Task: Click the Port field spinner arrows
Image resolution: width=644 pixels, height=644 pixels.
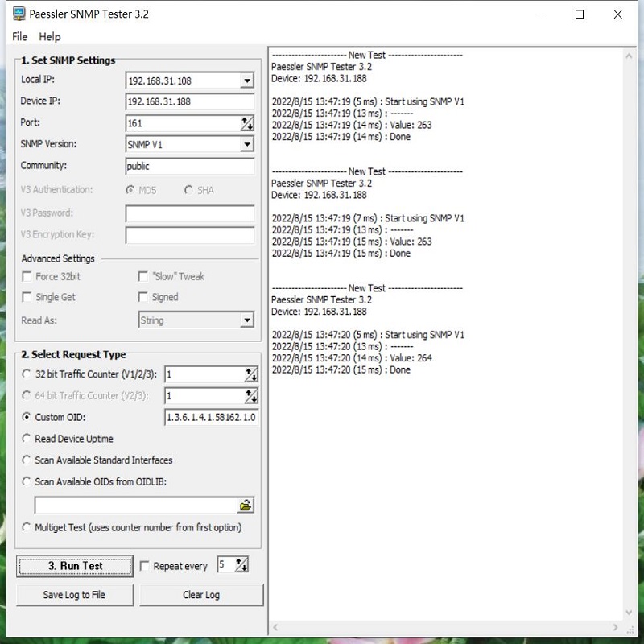Action: point(247,123)
